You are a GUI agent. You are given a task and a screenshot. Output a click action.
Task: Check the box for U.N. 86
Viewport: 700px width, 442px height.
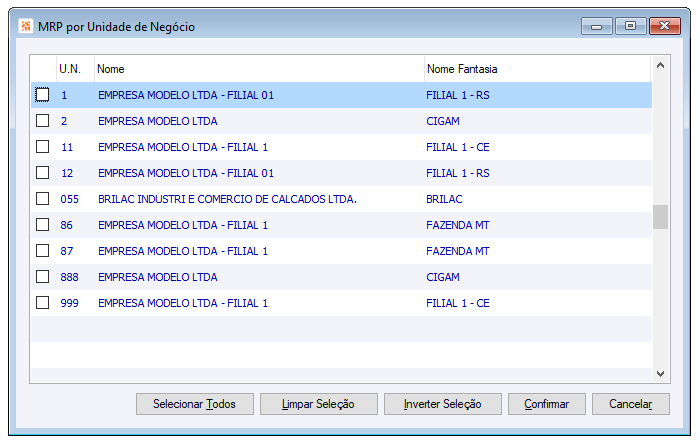click(42, 225)
